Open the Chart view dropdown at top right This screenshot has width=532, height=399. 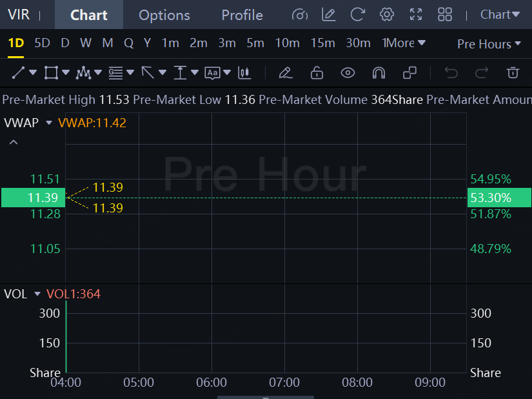click(x=500, y=15)
